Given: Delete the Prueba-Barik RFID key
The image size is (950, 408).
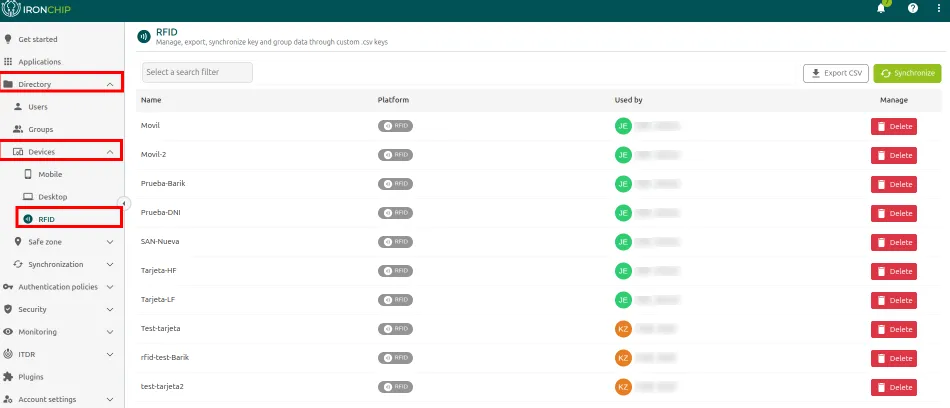Looking at the screenshot, I should (894, 184).
